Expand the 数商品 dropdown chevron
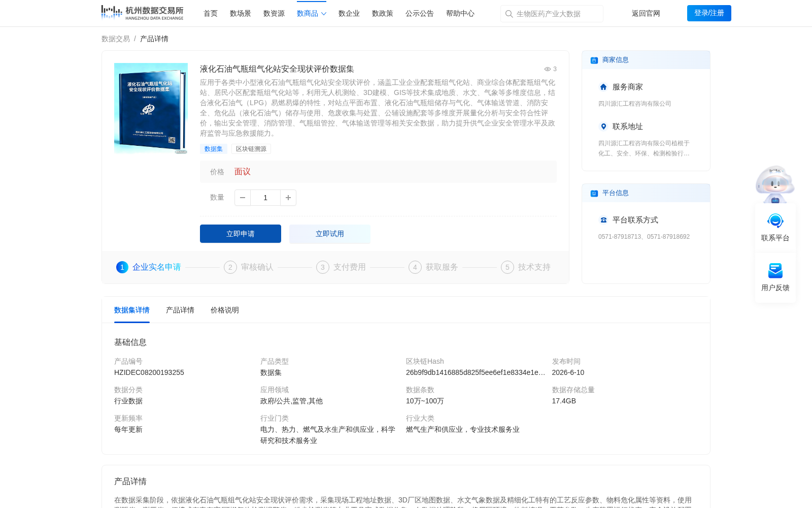Screen dimensions: 812x508 324,14
